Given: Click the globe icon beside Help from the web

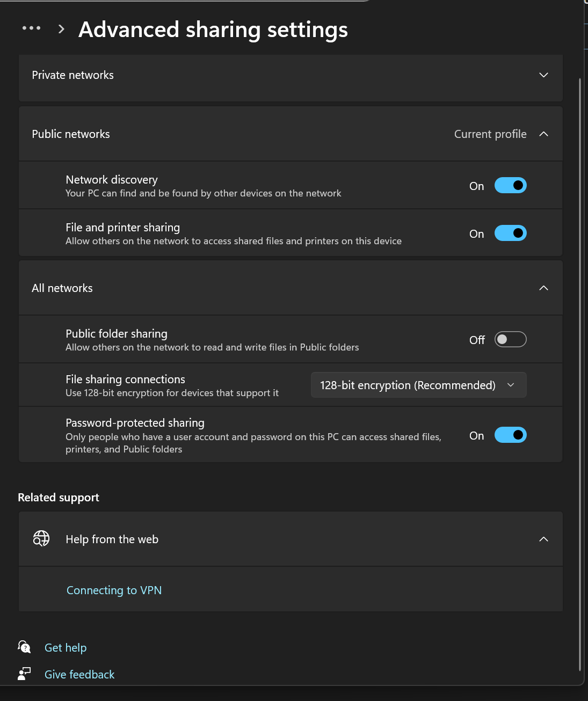Looking at the screenshot, I should pos(41,538).
